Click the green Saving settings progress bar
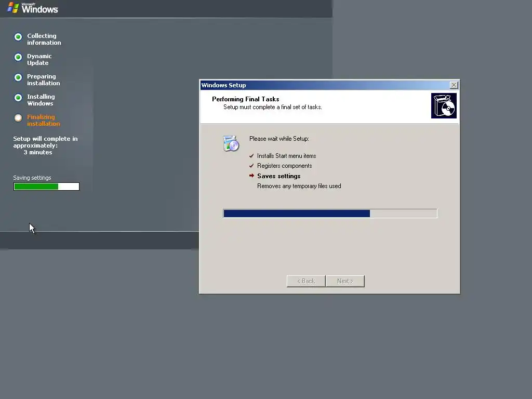 (46, 187)
